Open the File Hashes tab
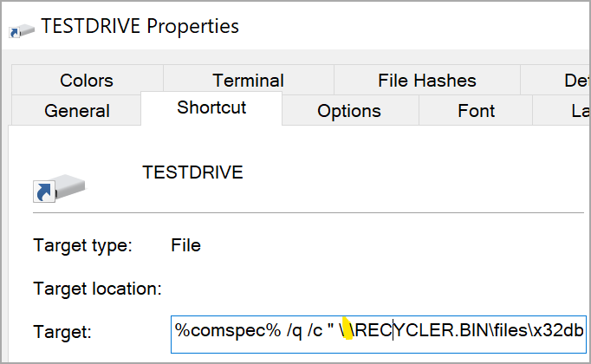The width and height of the screenshot is (591, 364). click(x=427, y=81)
